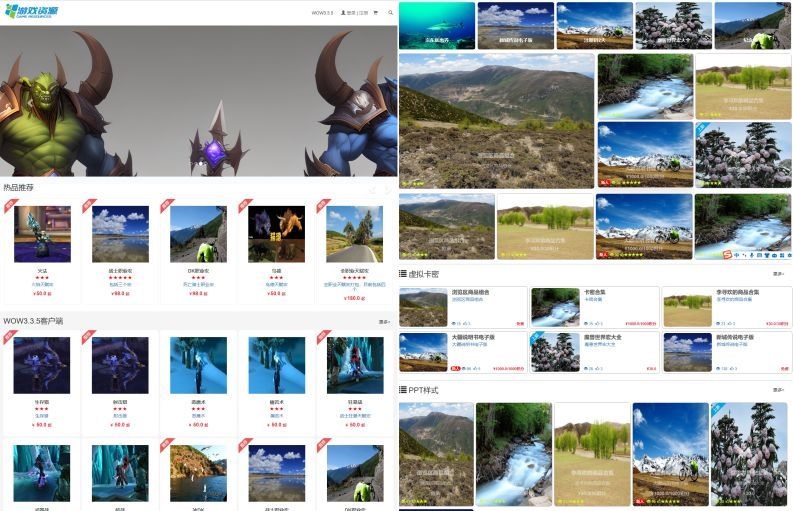Image resolution: width=793 pixels, height=511 pixels.
Task: Open the orange cliff lake product in bottom row
Action: click(x=198, y=473)
